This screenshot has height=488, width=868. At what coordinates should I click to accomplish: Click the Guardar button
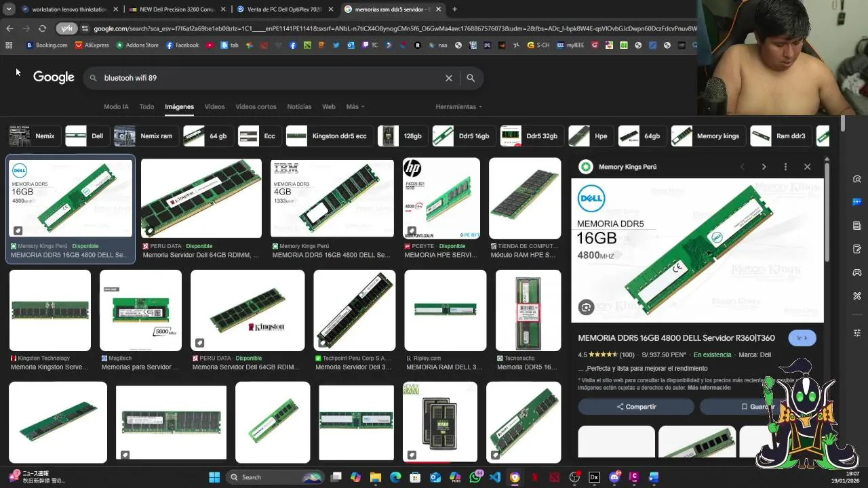click(x=758, y=407)
